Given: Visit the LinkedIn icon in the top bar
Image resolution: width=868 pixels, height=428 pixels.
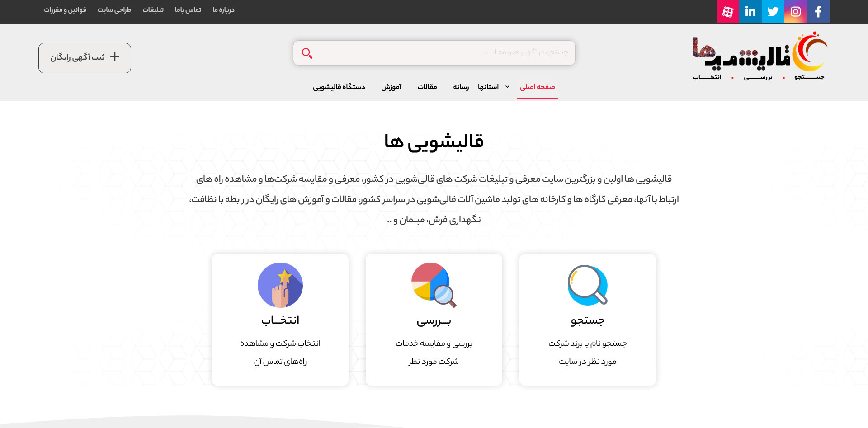Looking at the screenshot, I should click(750, 11).
